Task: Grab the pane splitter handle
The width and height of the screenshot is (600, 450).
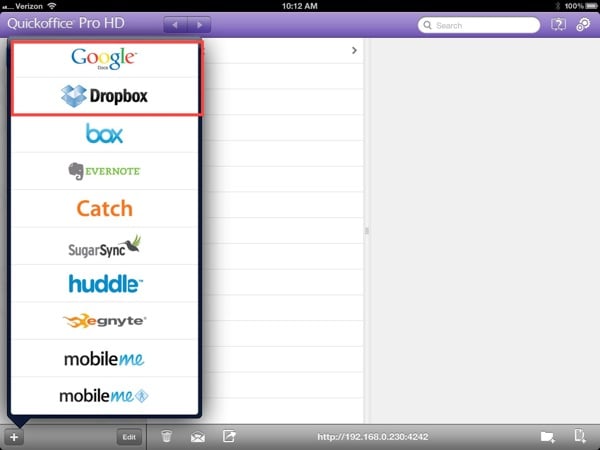Action: [367, 231]
